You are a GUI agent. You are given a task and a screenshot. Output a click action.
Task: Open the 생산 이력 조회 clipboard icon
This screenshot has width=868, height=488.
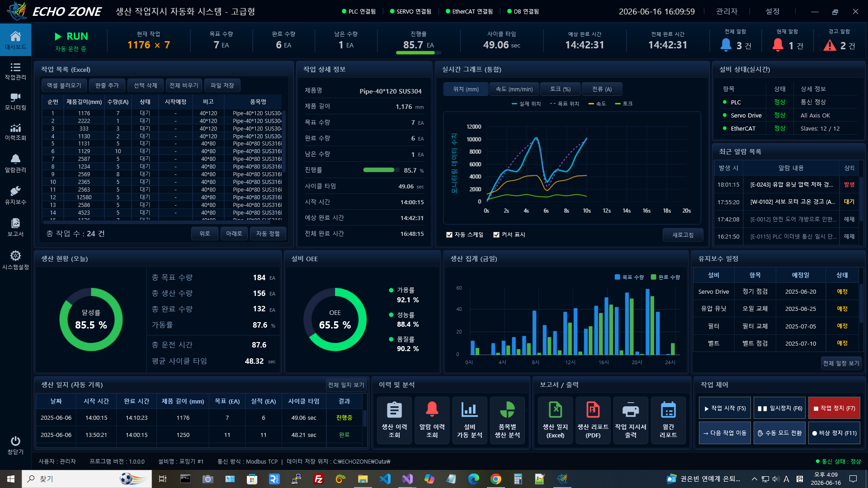tap(394, 410)
